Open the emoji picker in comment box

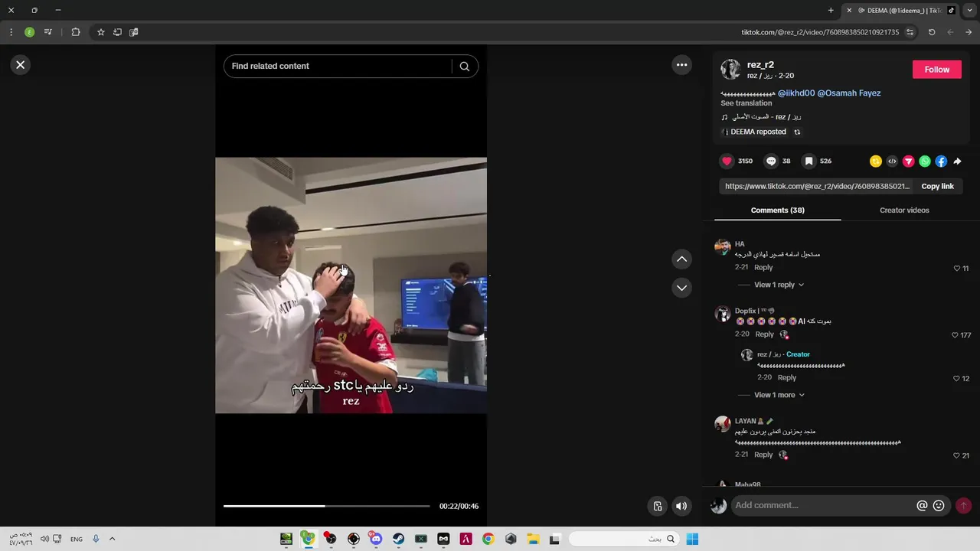(x=939, y=506)
